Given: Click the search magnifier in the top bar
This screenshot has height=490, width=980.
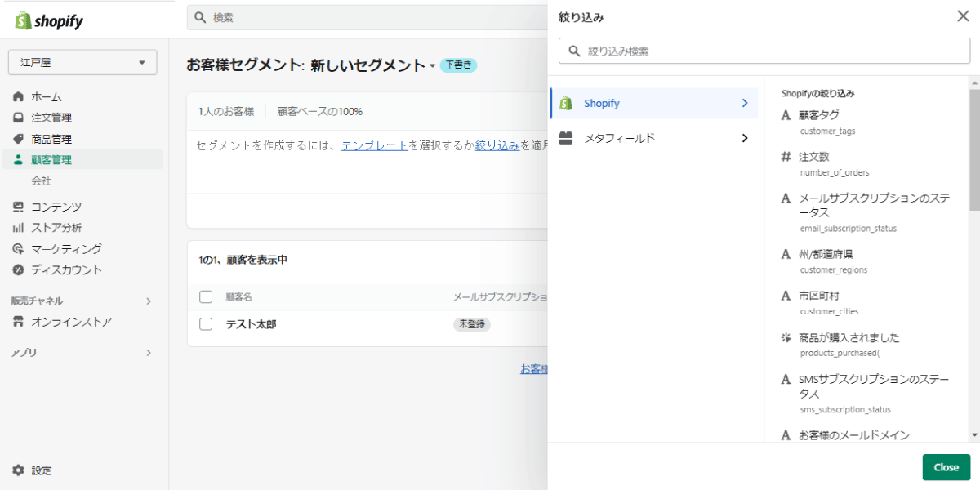Looking at the screenshot, I should pyautogui.click(x=200, y=17).
